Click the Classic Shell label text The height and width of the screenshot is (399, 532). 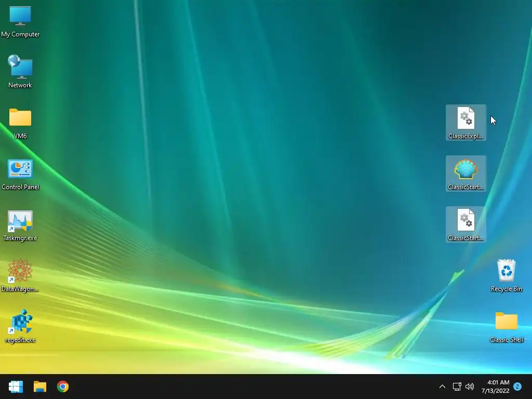click(x=507, y=340)
